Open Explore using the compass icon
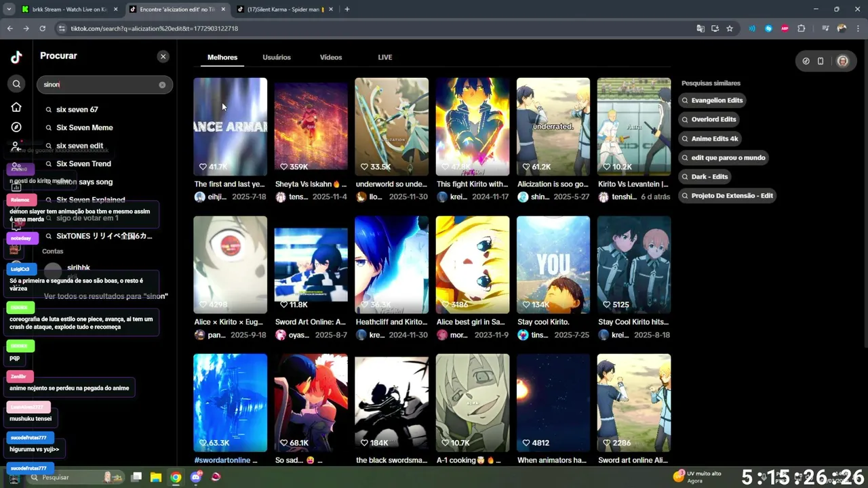The width and height of the screenshot is (868, 488). point(16,127)
